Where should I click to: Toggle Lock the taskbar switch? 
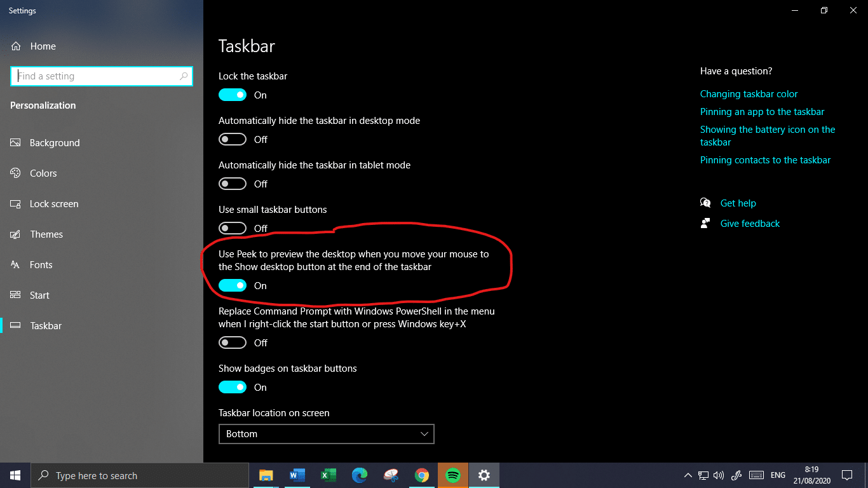233,95
